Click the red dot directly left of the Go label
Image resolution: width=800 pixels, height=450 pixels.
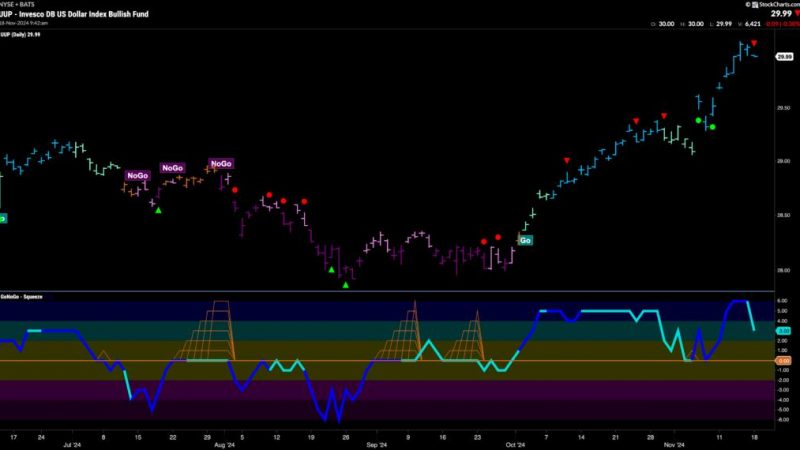pos(498,237)
